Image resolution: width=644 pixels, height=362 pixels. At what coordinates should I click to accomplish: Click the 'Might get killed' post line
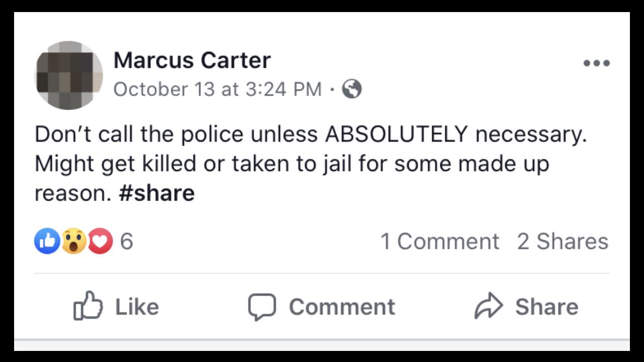292,164
